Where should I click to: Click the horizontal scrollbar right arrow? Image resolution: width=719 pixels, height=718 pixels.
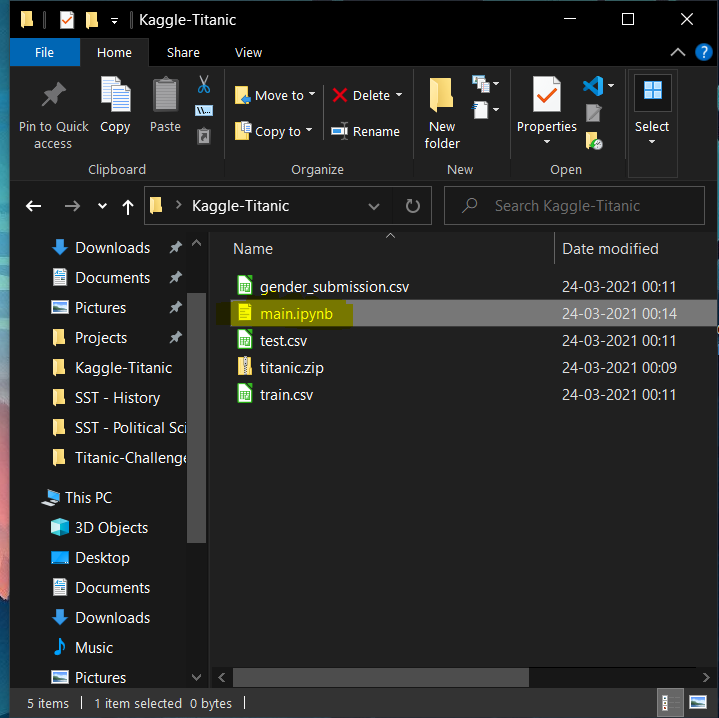(706, 677)
